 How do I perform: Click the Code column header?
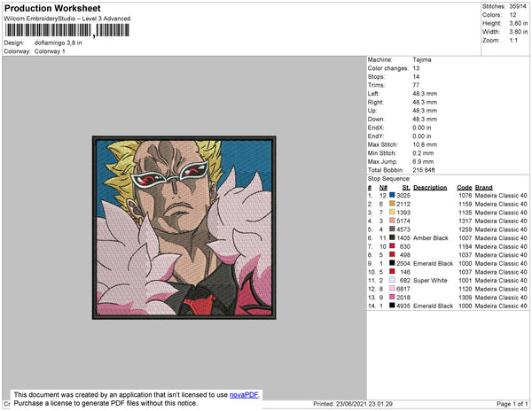click(465, 188)
